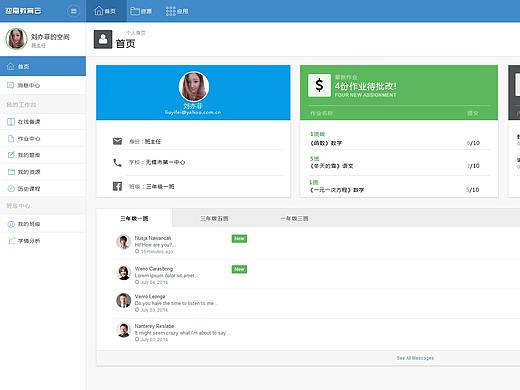Open the apps grid tab in top bar
The width and height of the screenshot is (520, 390).
pos(177,11)
